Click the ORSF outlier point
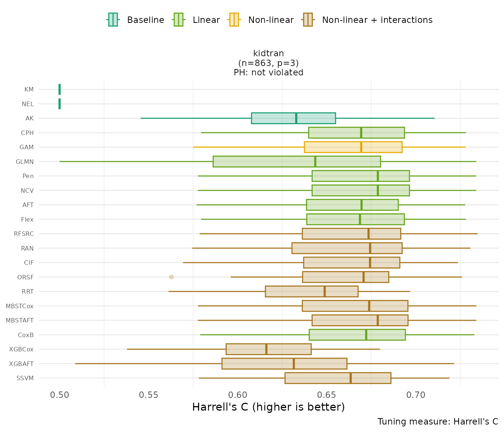Viewport: 504px width, 432px height. click(x=171, y=277)
